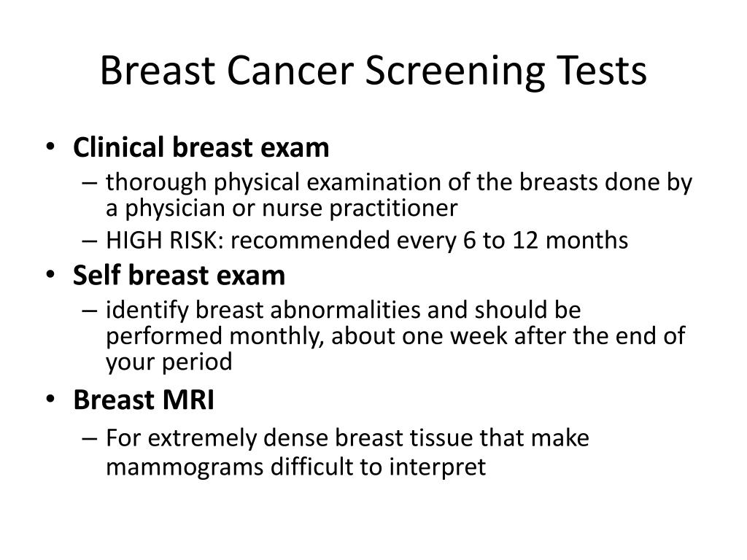Click the thorough physical examination line
The width and height of the screenshot is (747, 560).
399,182
